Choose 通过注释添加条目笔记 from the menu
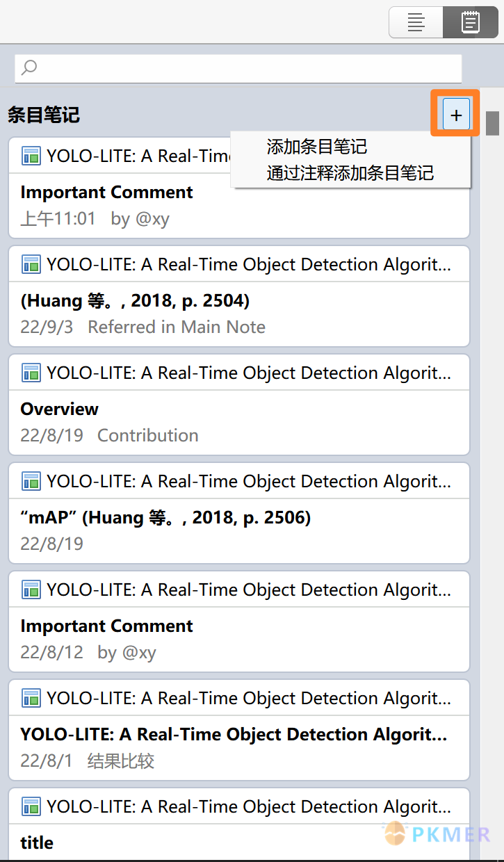Image resolution: width=504 pixels, height=862 pixels. [x=350, y=172]
